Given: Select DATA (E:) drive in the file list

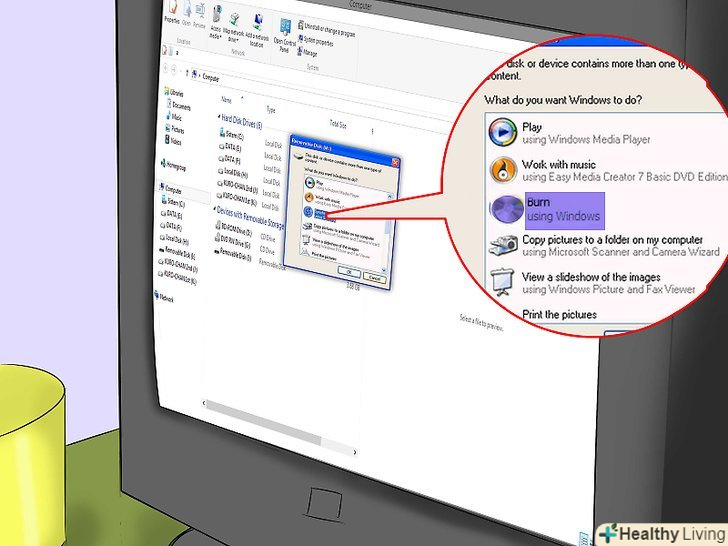Looking at the screenshot, I should [230, 147].
